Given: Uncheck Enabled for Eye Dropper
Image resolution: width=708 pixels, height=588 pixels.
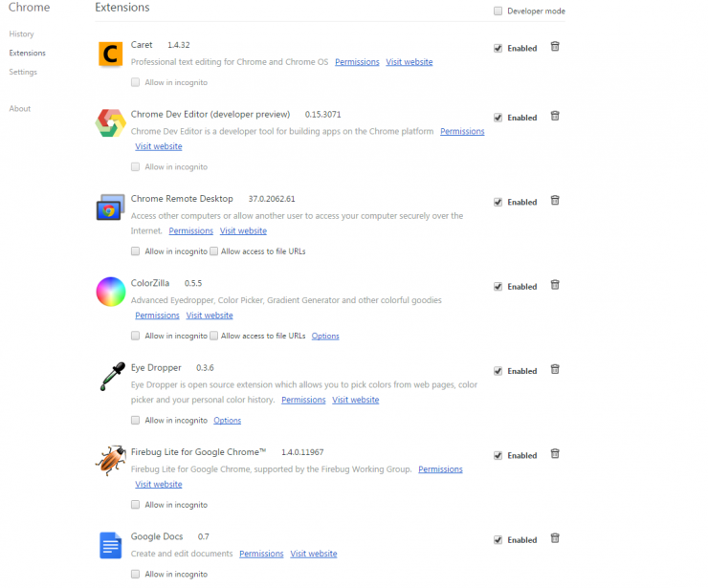Looking at the screenshot, I should point(498,371).
